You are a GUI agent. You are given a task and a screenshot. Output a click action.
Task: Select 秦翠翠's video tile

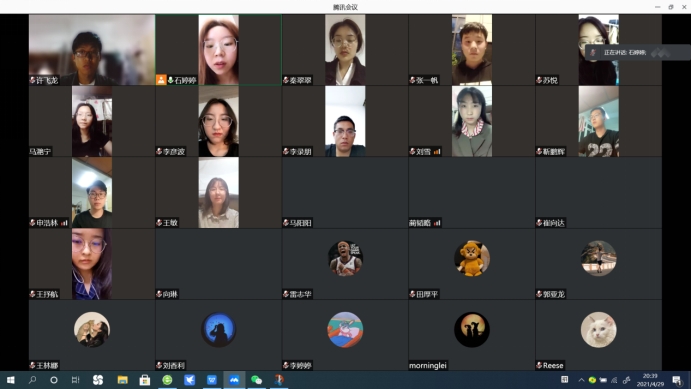345,49
